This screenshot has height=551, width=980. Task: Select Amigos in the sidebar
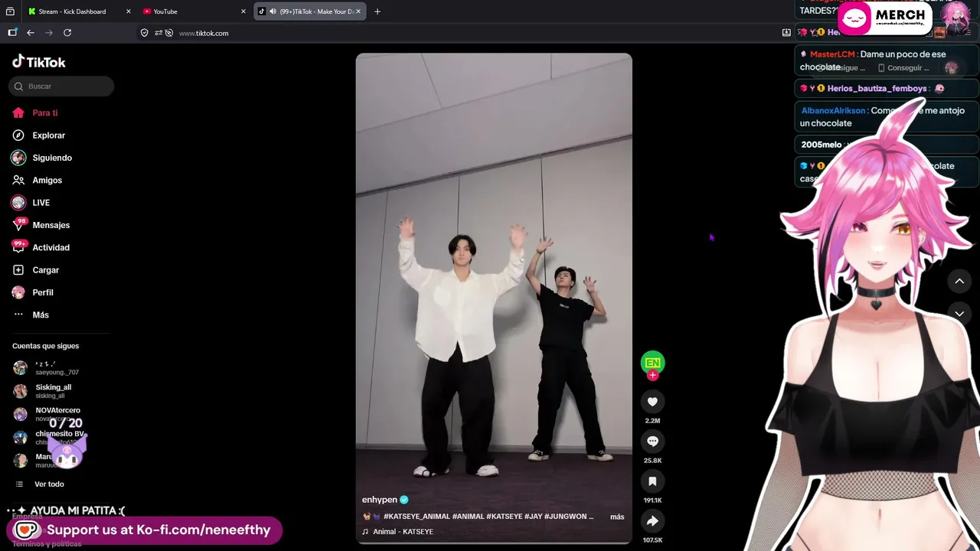[47, 181]
